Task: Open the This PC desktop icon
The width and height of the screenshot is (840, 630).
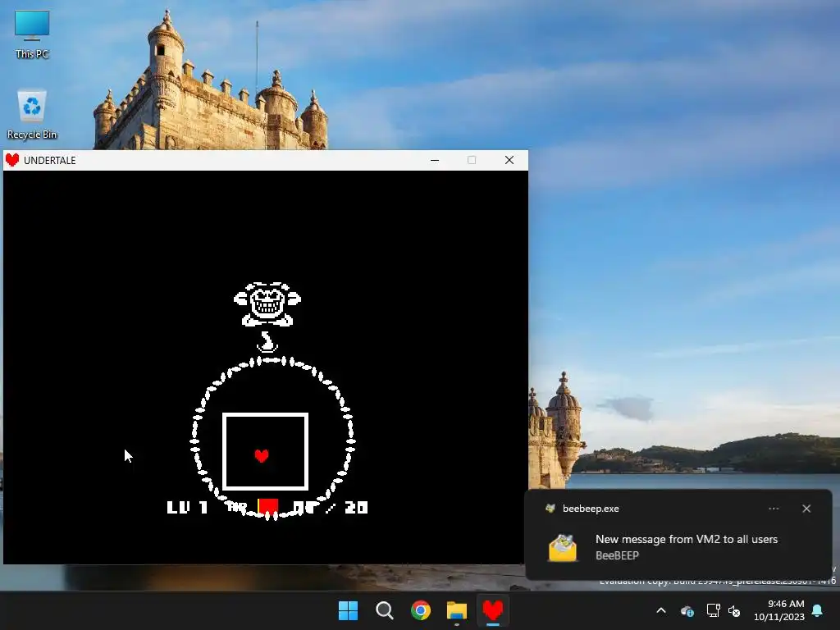Action: (32, 34)
